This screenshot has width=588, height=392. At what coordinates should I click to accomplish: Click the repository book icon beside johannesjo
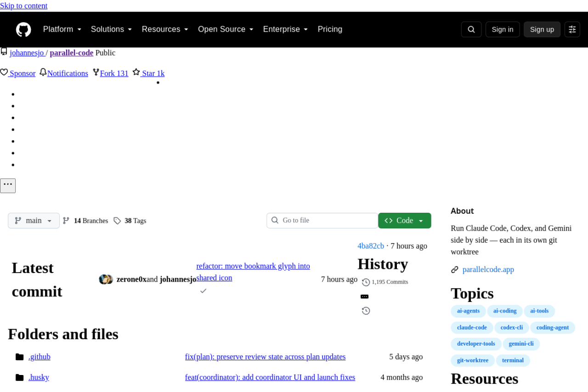pos(4,52)
